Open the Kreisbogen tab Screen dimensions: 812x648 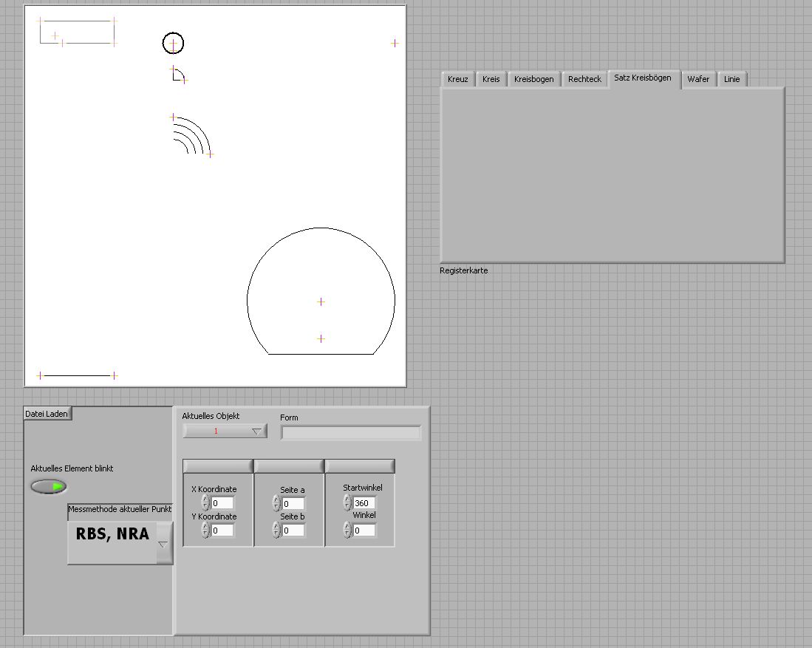pyautogui.click(x=534, y=79)
